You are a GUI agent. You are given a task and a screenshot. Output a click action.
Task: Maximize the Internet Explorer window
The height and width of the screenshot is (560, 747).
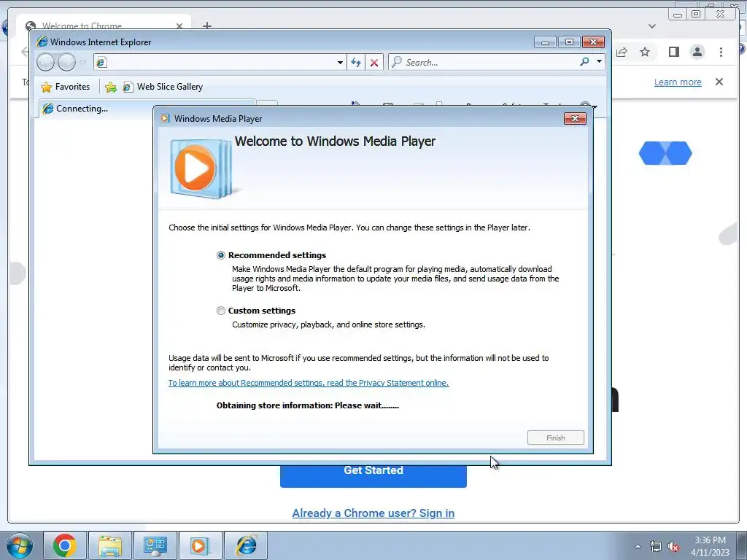click(x=569, y=42)
